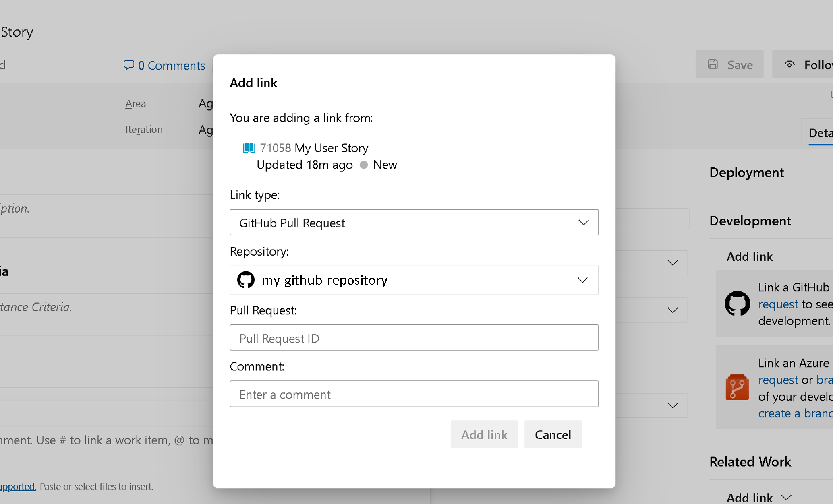Click the grey New state indicator dot

[364, 165]
